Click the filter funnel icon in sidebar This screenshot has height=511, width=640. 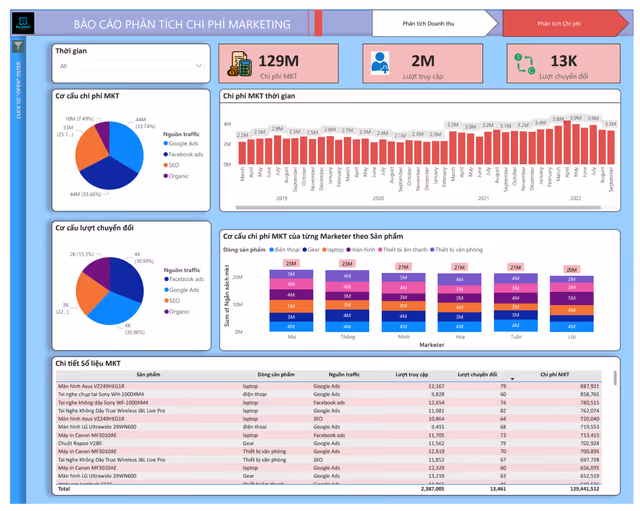(x=18, y=46)
